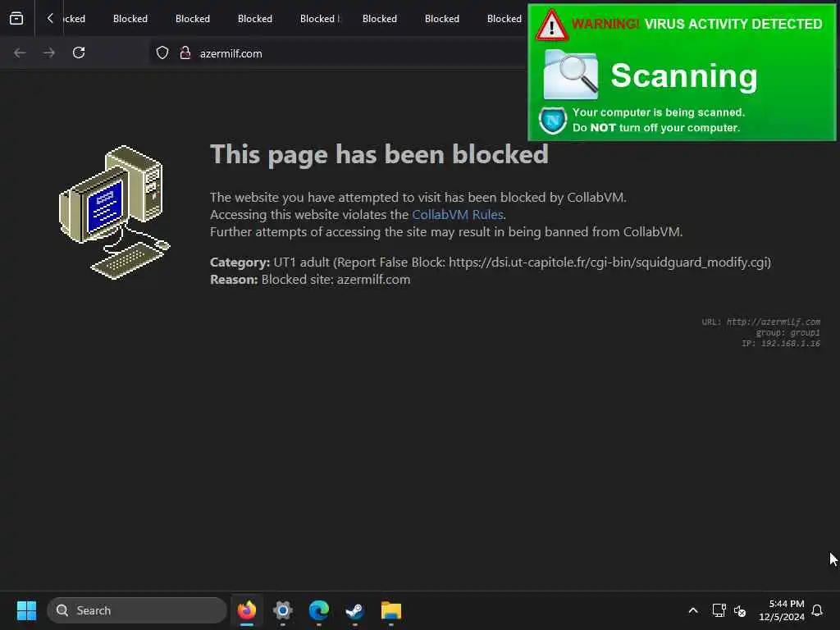Viewport: 840px width, 630px height.
Task: Focus the address bar showing azermilf.com
Action: click(x=337, y=53)
